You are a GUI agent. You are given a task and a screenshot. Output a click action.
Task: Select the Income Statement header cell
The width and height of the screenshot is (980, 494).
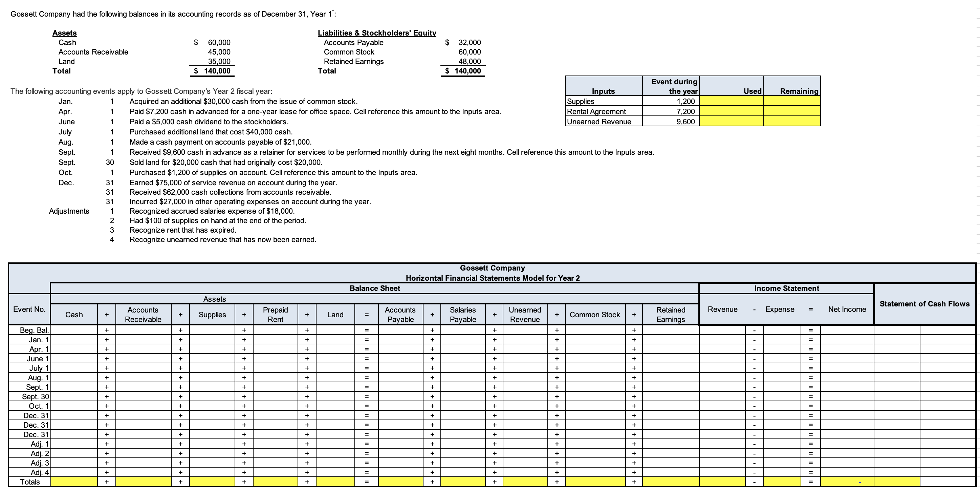pyautogui.click(x=786, y=288)
